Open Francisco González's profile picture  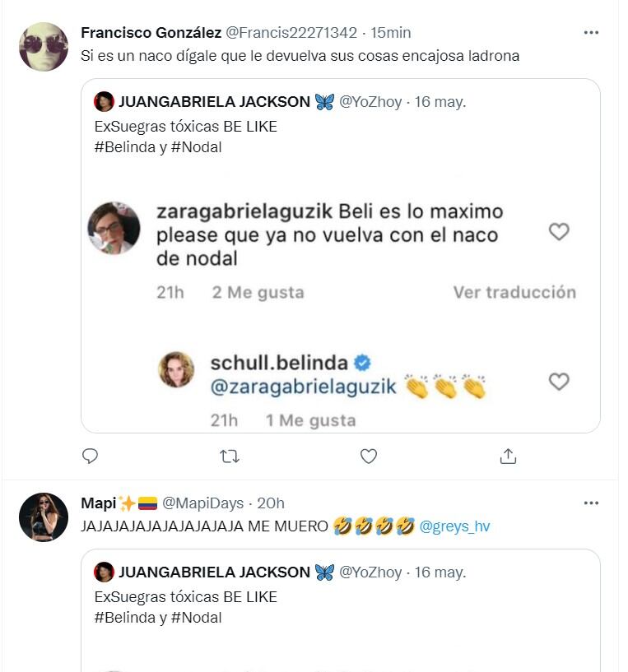pos(44,47)
